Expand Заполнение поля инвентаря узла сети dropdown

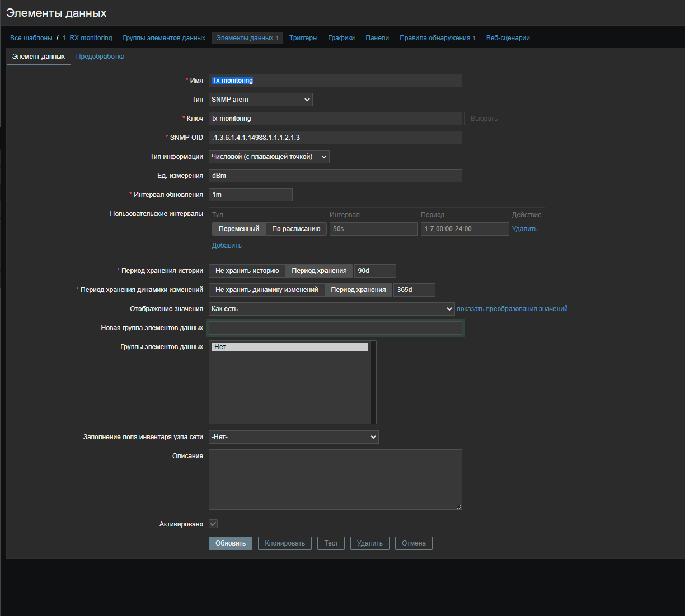point(293,437)
